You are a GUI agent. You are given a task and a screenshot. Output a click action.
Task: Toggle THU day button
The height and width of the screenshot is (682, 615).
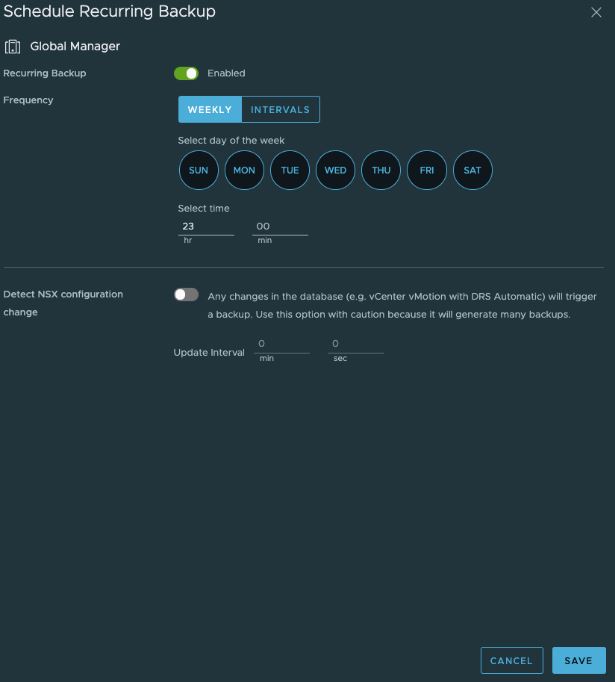tap(381, 170)
